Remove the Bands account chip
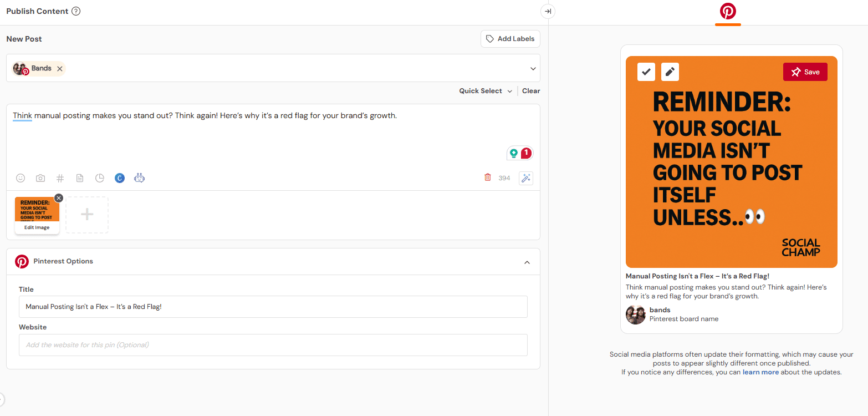This screenshot has width=868, height=416. 60,69
